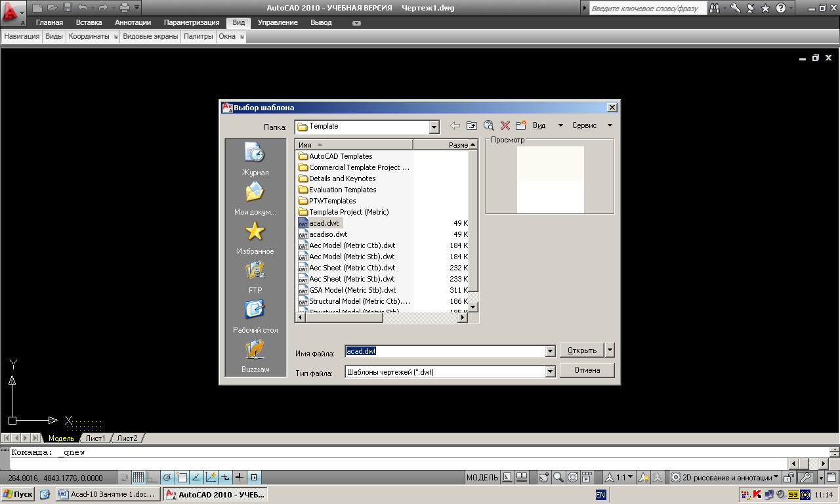840x504 pixels.
Task: Click the Отмена button
Action: pos(587,370)
